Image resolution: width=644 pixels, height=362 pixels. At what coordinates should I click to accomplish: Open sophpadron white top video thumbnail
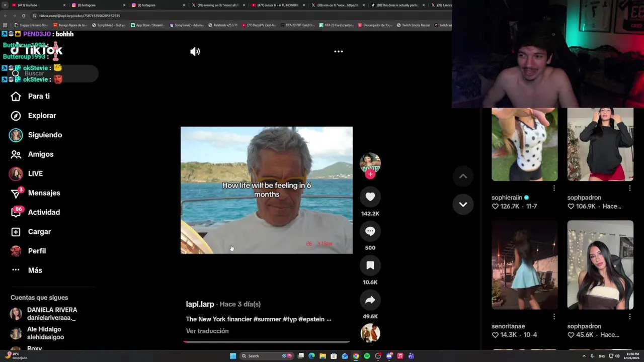[600, 264]
